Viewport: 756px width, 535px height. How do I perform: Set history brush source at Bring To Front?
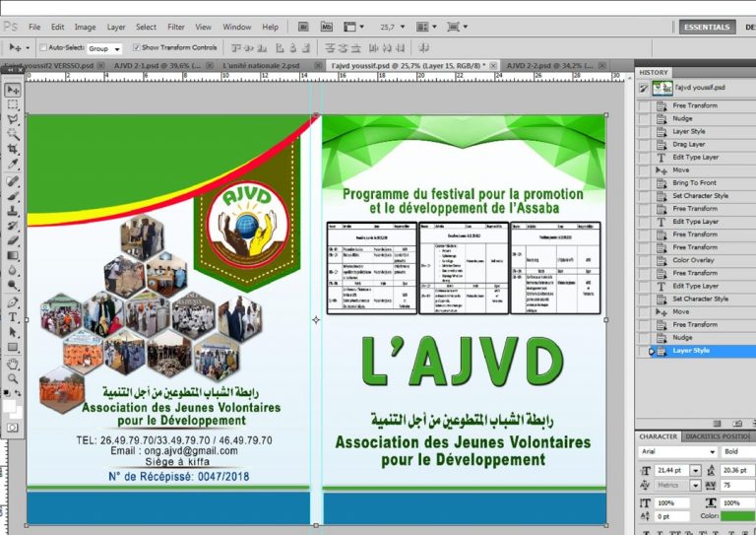644,183
